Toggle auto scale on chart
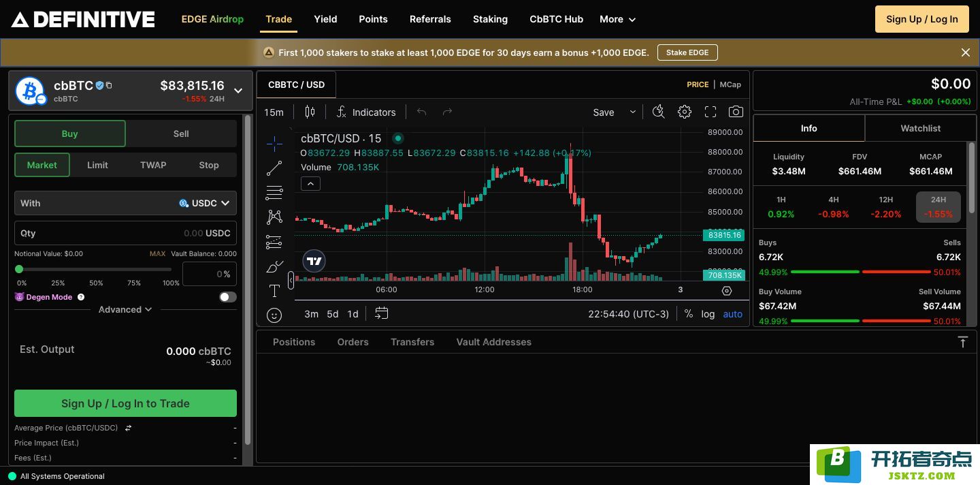This screenshot has height=485, width=980. coord(733,314)
